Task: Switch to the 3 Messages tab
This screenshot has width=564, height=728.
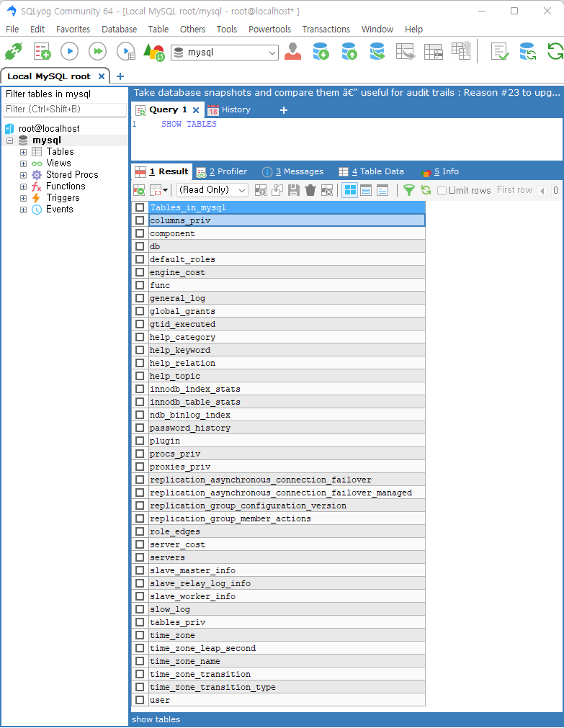Action: (293, 172)
